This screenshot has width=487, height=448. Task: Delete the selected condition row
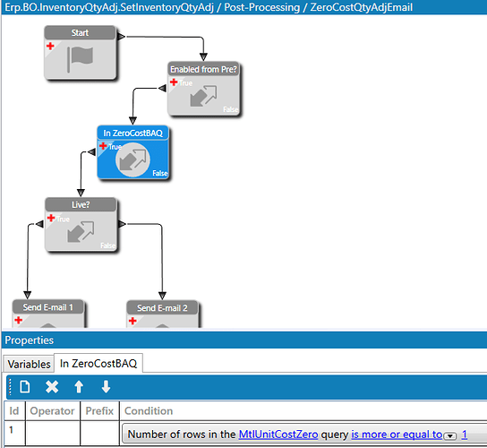52,387
